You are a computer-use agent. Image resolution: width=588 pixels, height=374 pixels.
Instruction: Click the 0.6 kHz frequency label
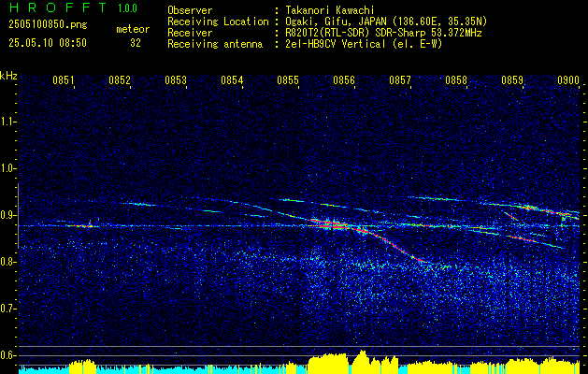(7, 355)
